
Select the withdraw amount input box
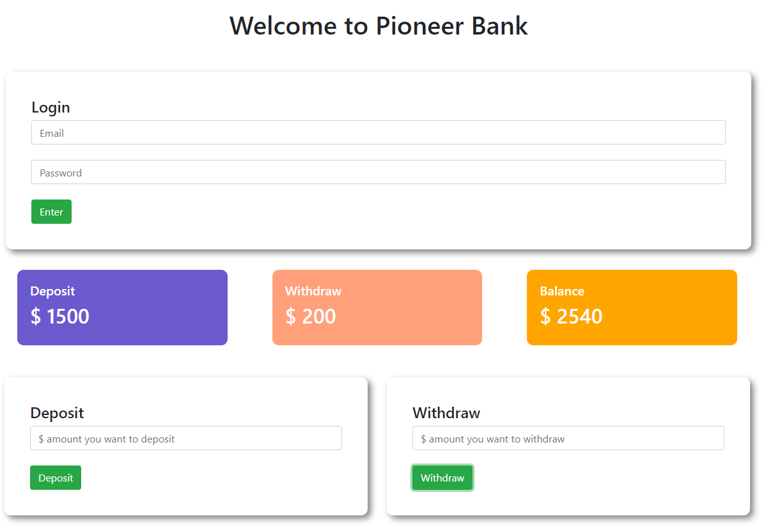pos(568,438)
